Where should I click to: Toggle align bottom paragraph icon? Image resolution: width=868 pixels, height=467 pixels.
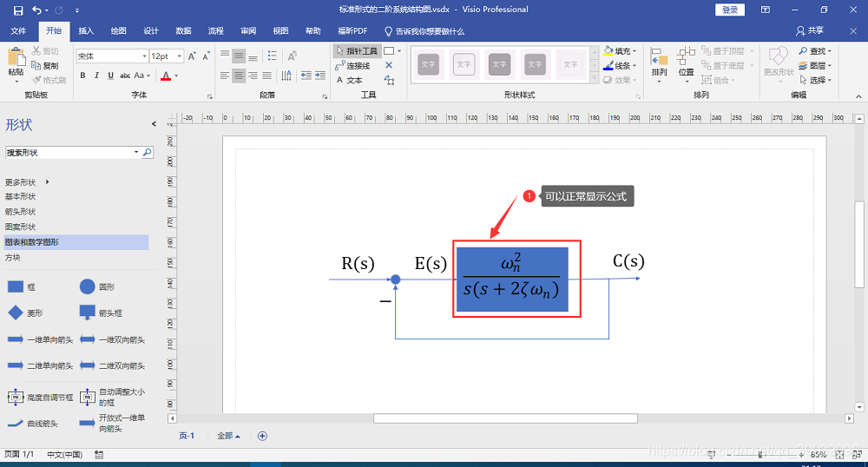pyautogui.click(x=253, y=56)
